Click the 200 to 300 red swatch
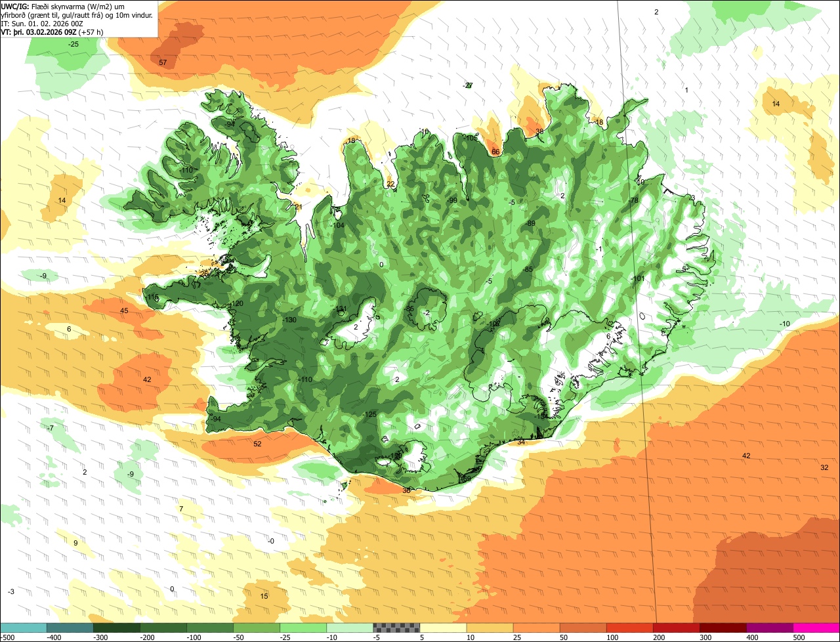The width and height of the screenshot is (840, 642). 676,628
